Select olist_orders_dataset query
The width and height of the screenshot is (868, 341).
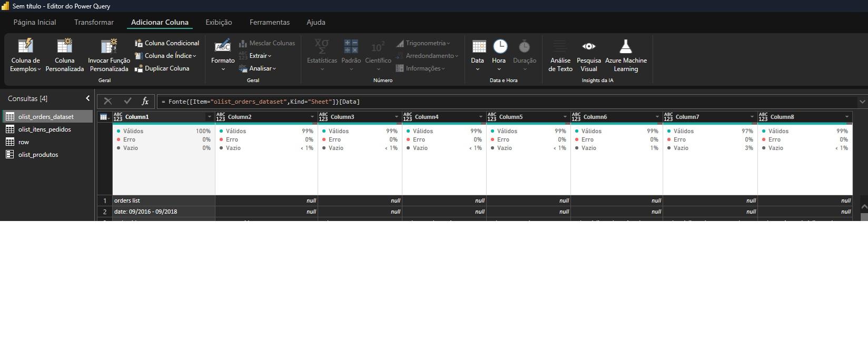click(47, 117)
